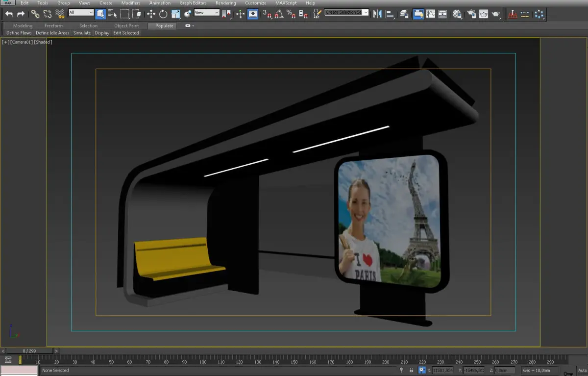Toggle the selection lock icon in status bar
The image size is (588, 376).
pyautogui.click(x=411, y=370)
